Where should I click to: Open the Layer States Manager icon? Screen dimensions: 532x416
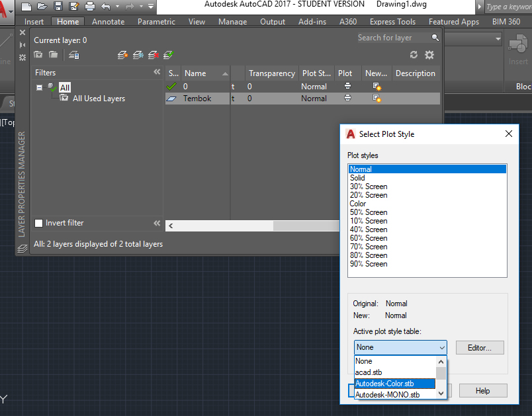[74, 55]
